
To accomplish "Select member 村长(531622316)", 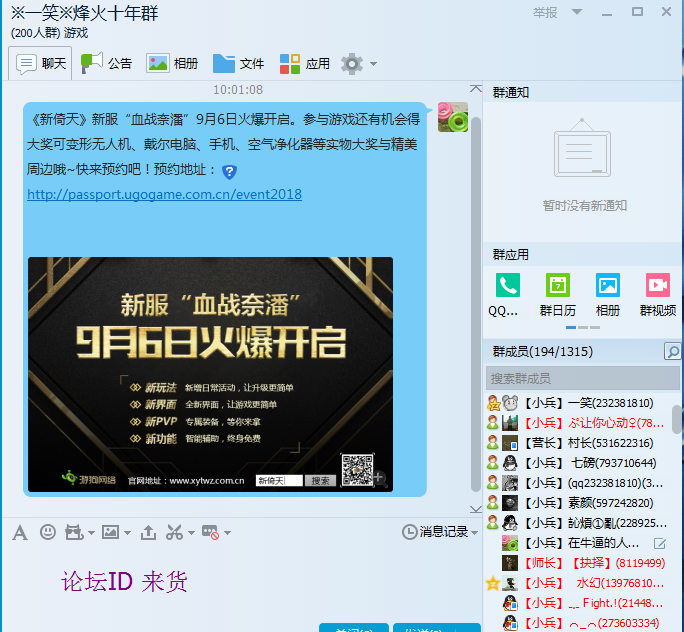I will [x=578, y=443].
